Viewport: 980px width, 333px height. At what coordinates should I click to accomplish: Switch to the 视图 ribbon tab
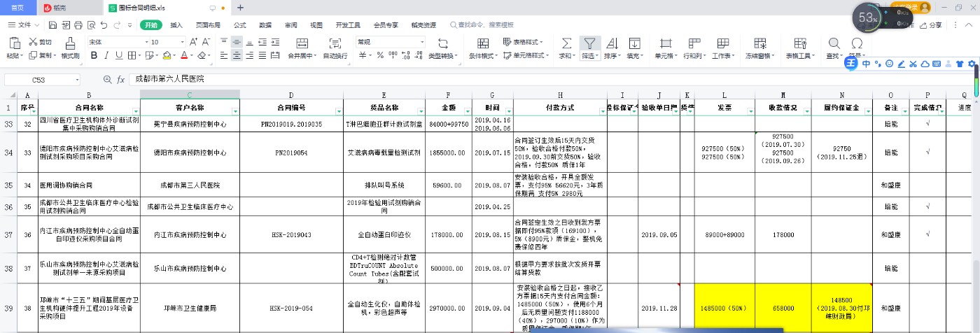tap(316, 24)
